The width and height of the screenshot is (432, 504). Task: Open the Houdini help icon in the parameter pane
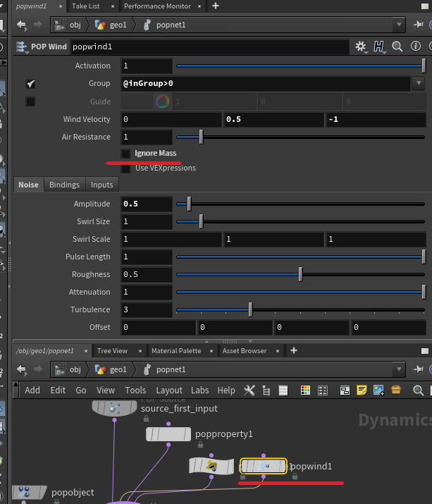378,47
